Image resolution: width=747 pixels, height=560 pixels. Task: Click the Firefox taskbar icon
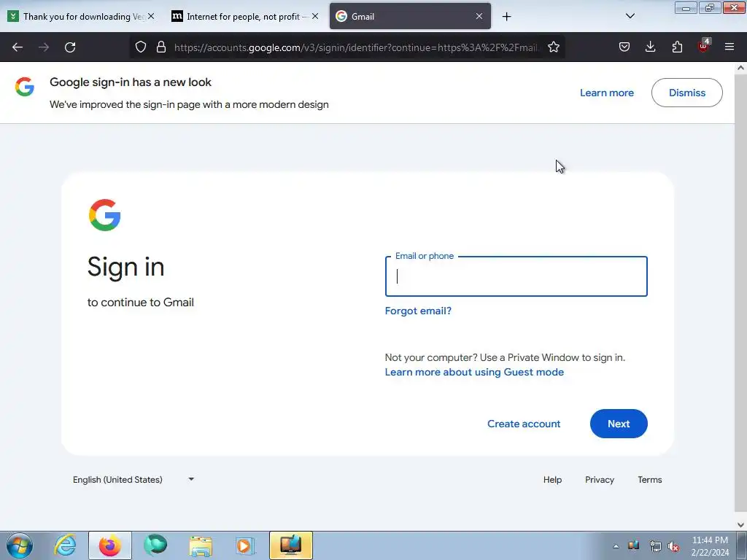tap(109, 545)
